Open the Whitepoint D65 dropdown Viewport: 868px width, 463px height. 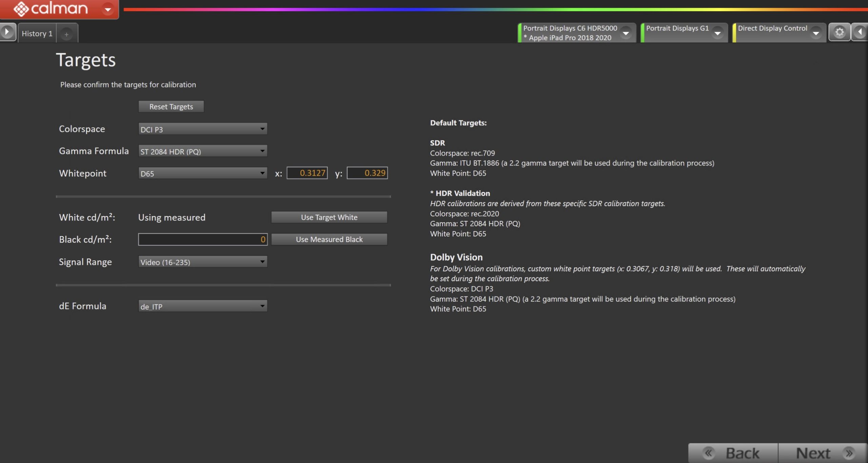(202, 173)
